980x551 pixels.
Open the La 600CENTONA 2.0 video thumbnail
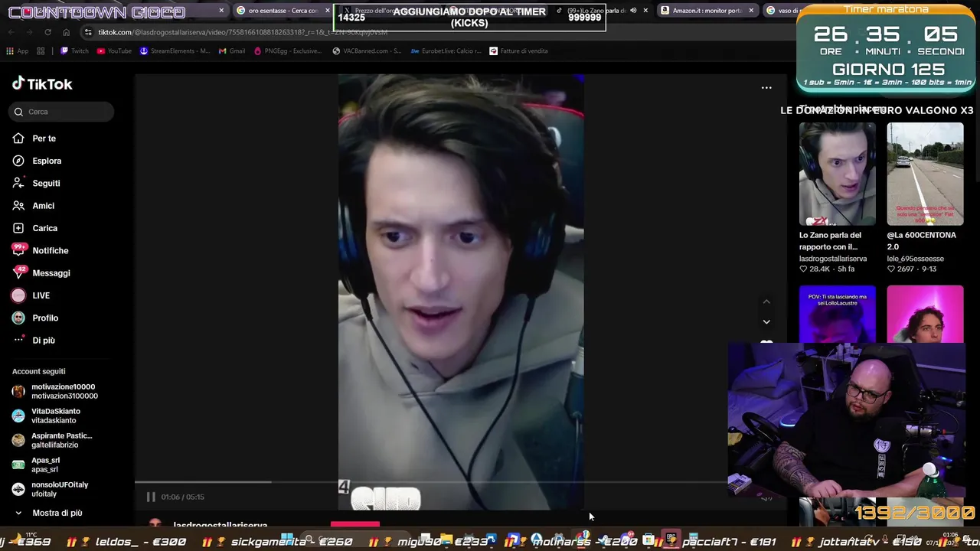tap(925, 174)
